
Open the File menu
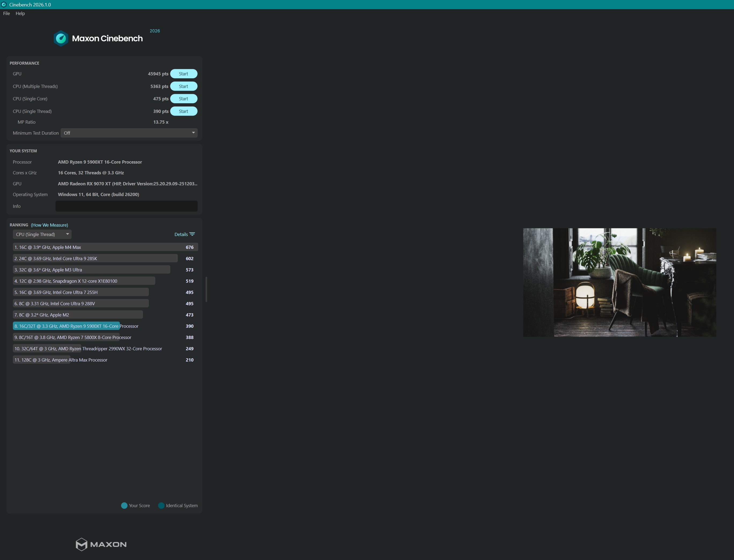[x=6, y=13]
